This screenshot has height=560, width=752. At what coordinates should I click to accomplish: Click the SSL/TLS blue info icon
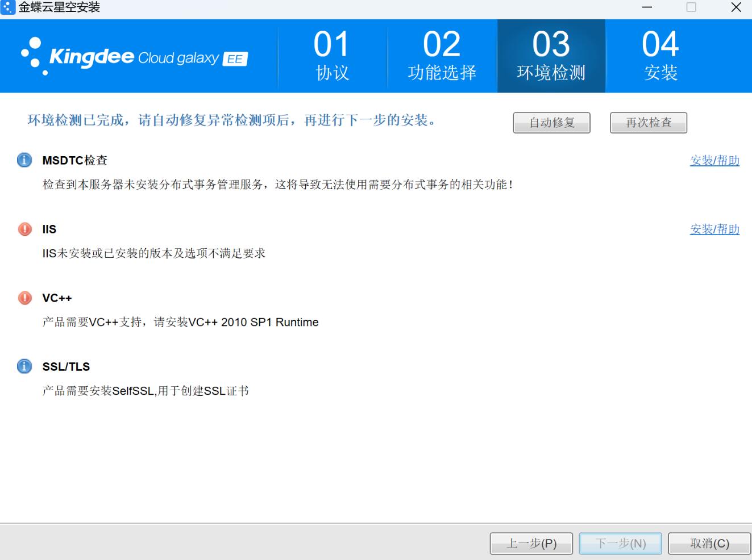[x=24, y=366]
